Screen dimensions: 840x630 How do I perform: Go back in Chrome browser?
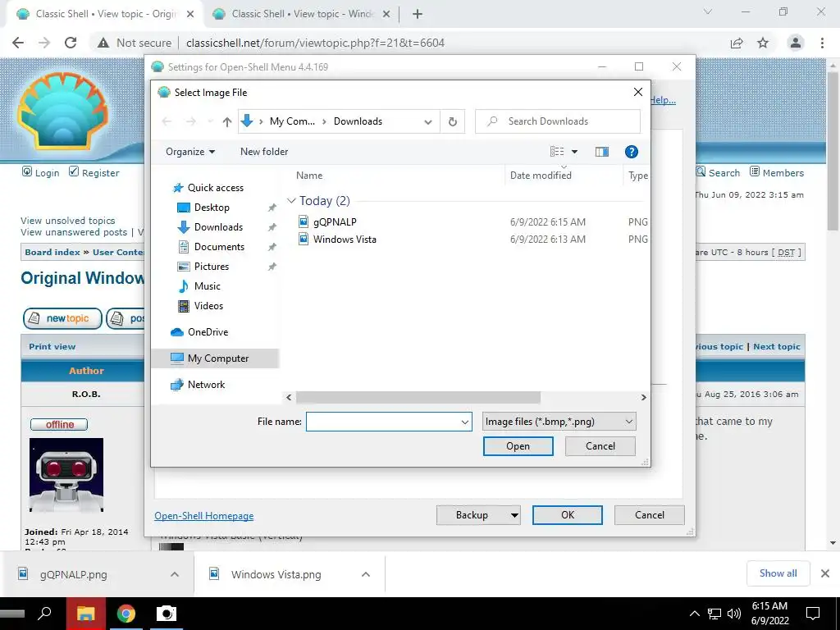pyautogui.click(x=18, y=43)
